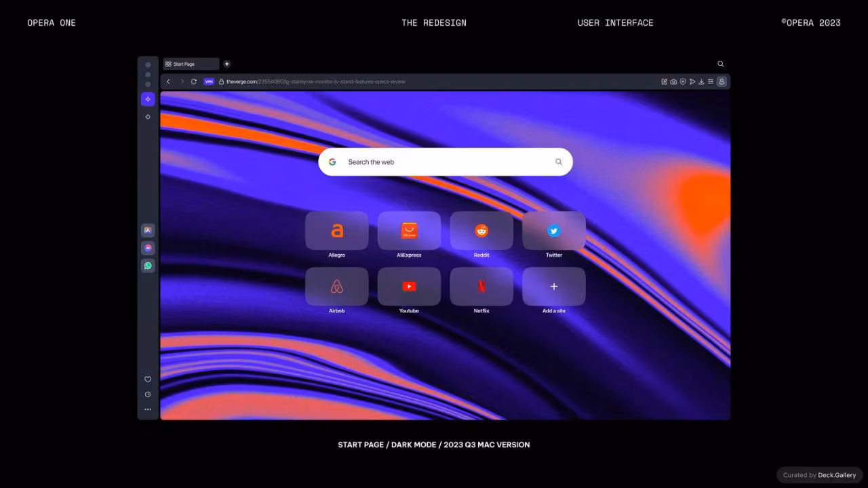Open the profile account icon

point(722,81)
